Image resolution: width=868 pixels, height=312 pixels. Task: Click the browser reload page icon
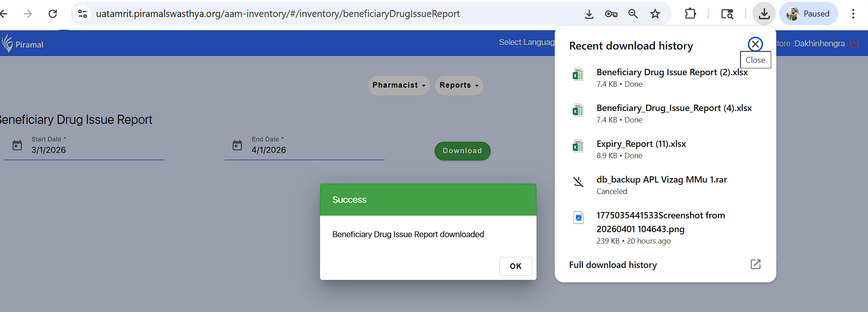coord(53,14)
